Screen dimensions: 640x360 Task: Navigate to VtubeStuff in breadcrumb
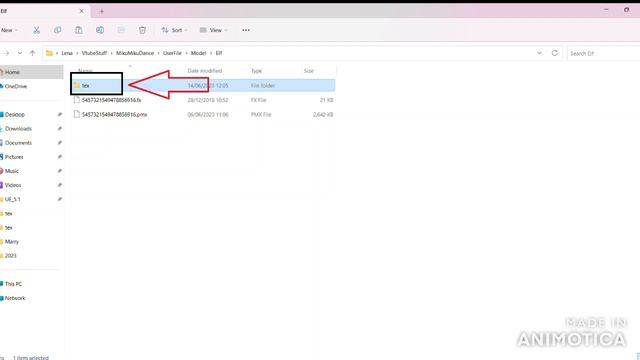pos(94,53)
